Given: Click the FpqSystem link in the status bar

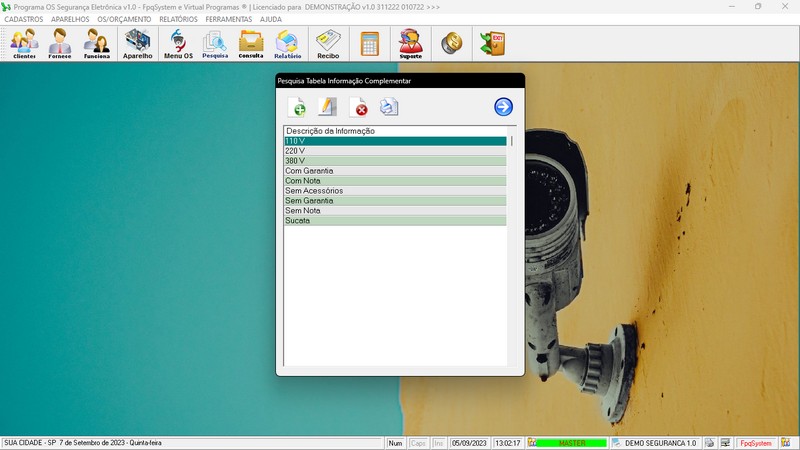Looking at the screenshot, I should coord(755,443).
